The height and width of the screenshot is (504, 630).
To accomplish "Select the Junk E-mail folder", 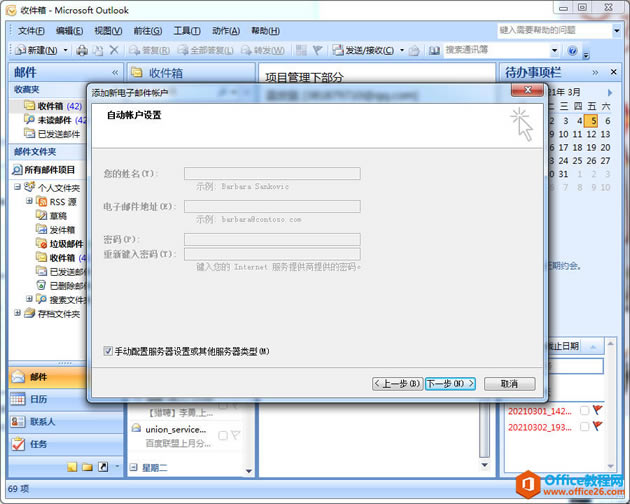I will pyautogui.click(x=59, y=244).
